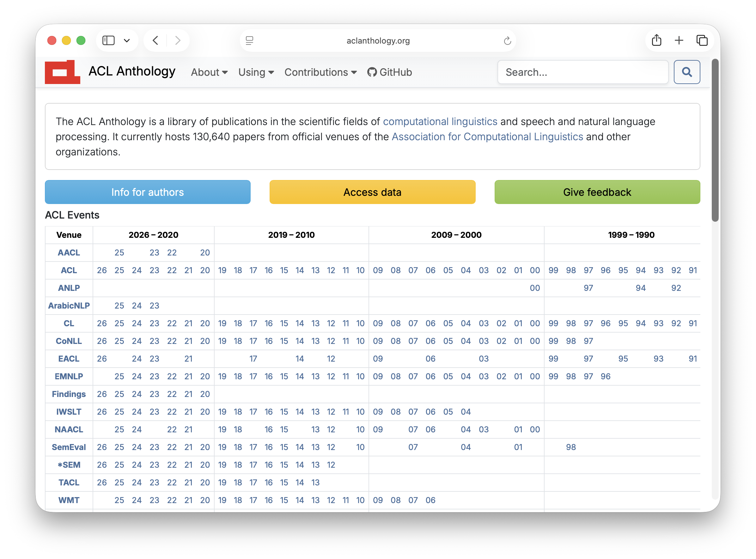Open the IWSLT venue link

[69, 412]
